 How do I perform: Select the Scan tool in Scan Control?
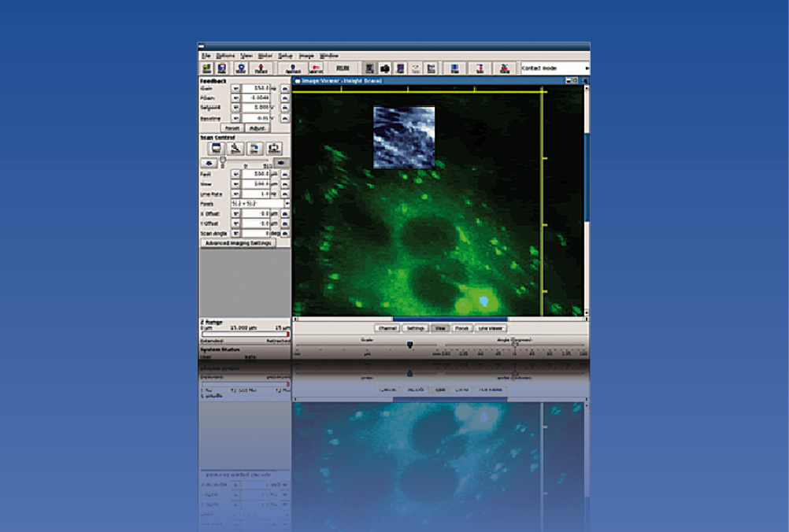(x=217, y=147)
